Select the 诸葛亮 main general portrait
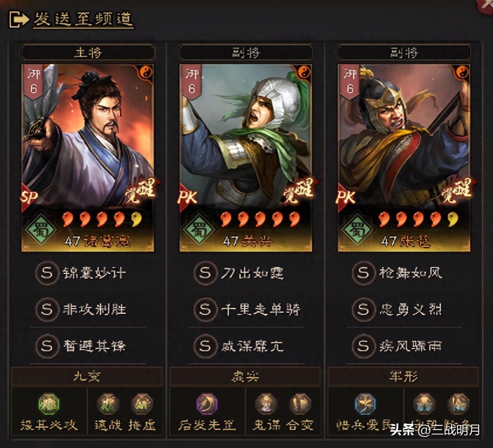The height and width of the screenshot is (448, 493). pyautogui.click(x=88, y=158)
